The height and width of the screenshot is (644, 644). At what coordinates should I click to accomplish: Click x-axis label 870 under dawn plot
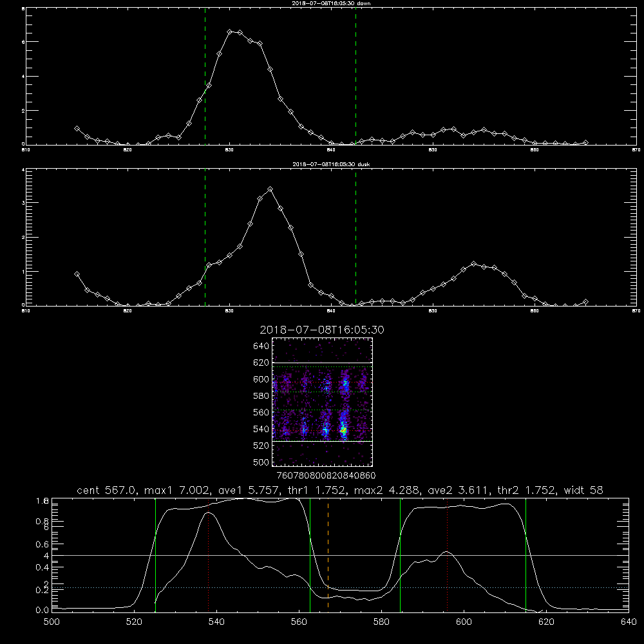click(636, 150)
